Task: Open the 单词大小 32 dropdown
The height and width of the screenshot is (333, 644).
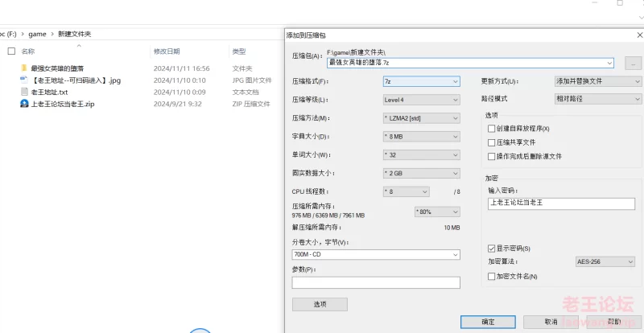Action: click(421, 154)
